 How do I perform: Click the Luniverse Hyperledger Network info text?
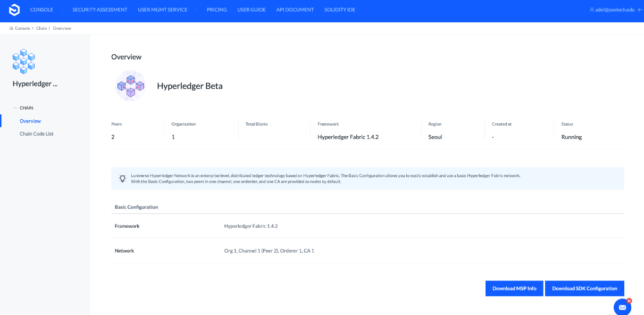tap(325, 178)
